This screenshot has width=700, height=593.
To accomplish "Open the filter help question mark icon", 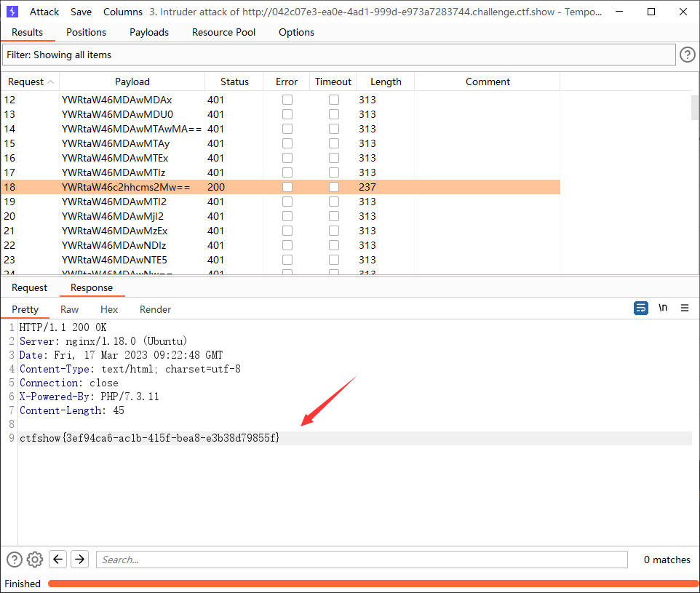I will tap(687, 55).
